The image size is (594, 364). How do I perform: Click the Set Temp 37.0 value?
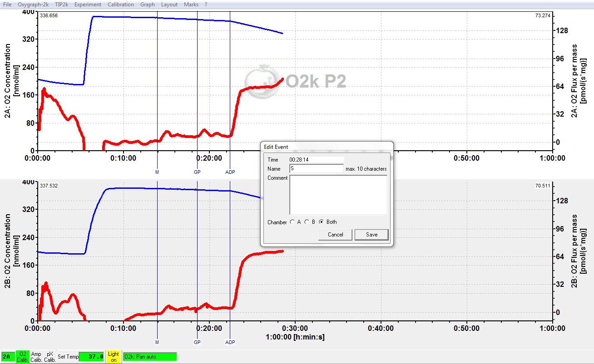92,357
